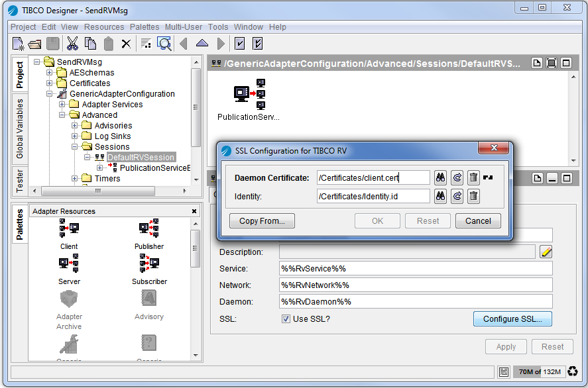This screenshot has height=388, width=588.
Task: Click OK in SSL Configuration dialog
Action: (x=378, y=221)
